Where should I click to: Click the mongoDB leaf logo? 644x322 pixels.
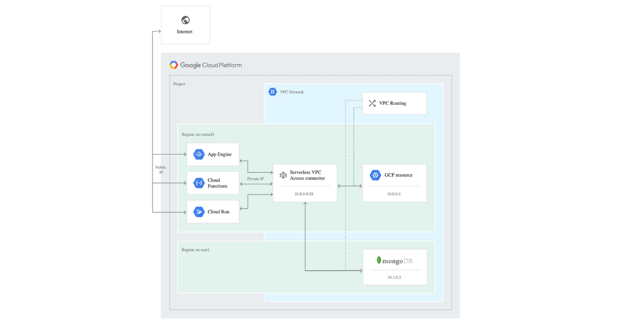click(x=380, y=259)
